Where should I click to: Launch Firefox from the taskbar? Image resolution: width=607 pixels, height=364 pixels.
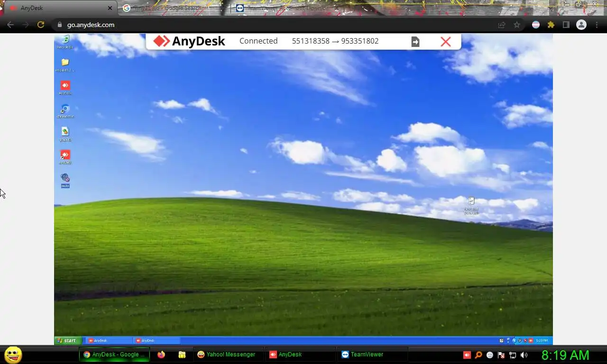click(x=161, y=355)
